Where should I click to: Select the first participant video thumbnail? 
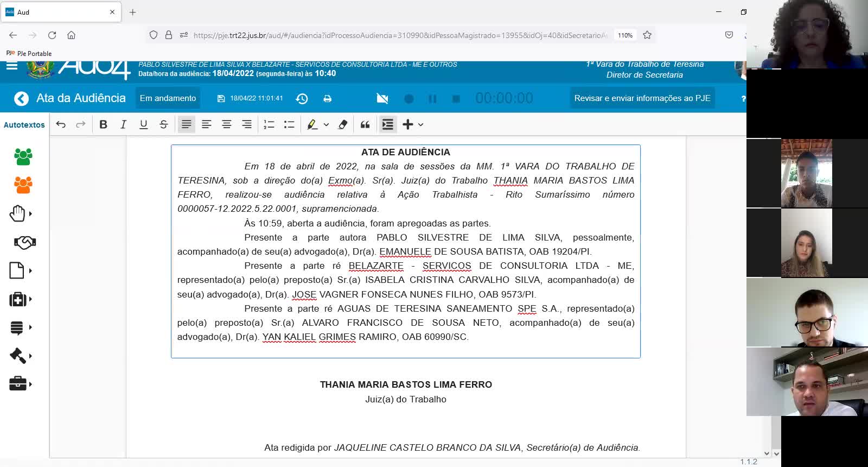[x=807, y=34]
